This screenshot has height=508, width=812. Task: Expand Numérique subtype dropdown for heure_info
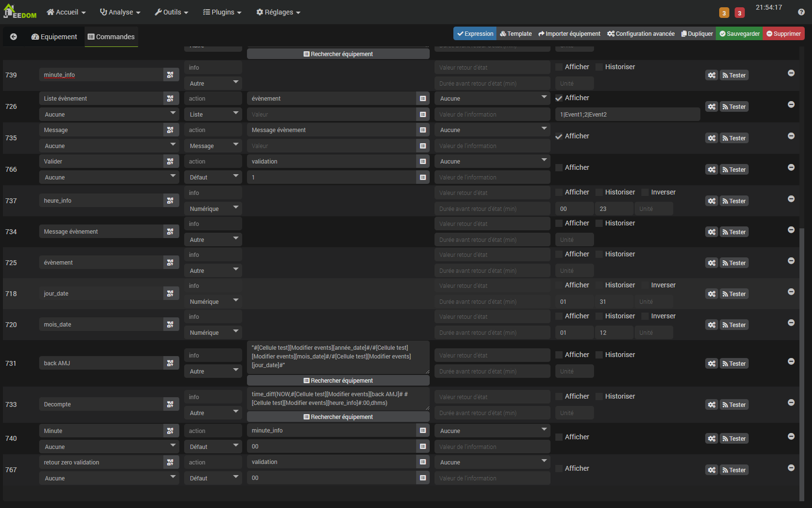213,209
